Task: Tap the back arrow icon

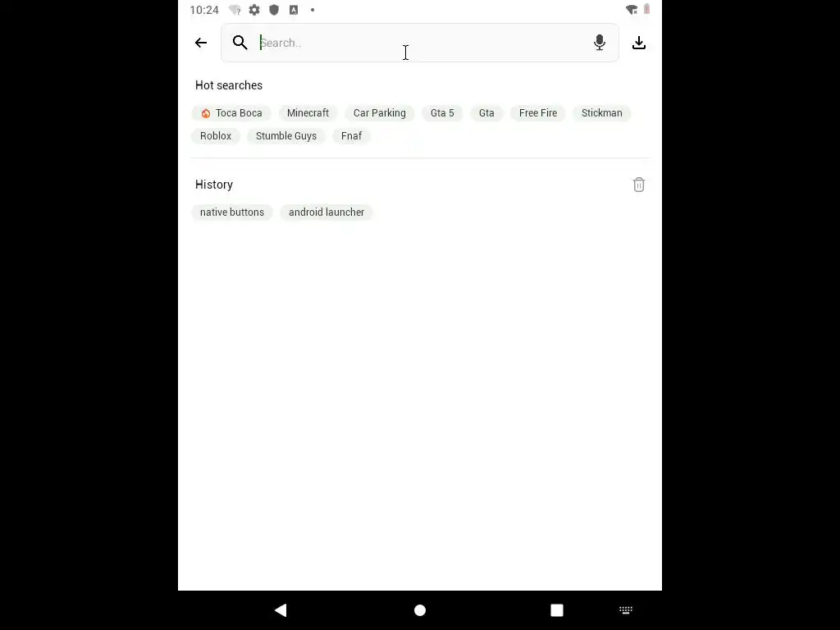Action: 201,43
